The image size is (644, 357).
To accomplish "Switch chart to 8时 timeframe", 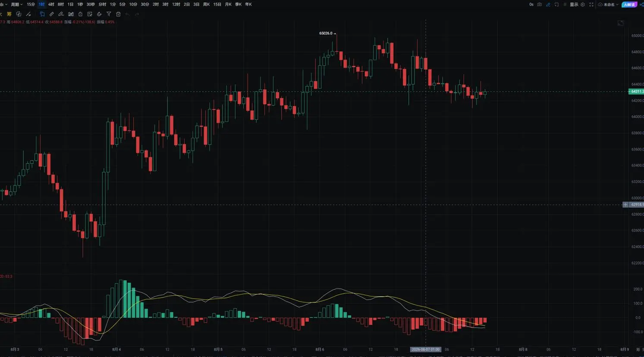I will click(61, 4).
